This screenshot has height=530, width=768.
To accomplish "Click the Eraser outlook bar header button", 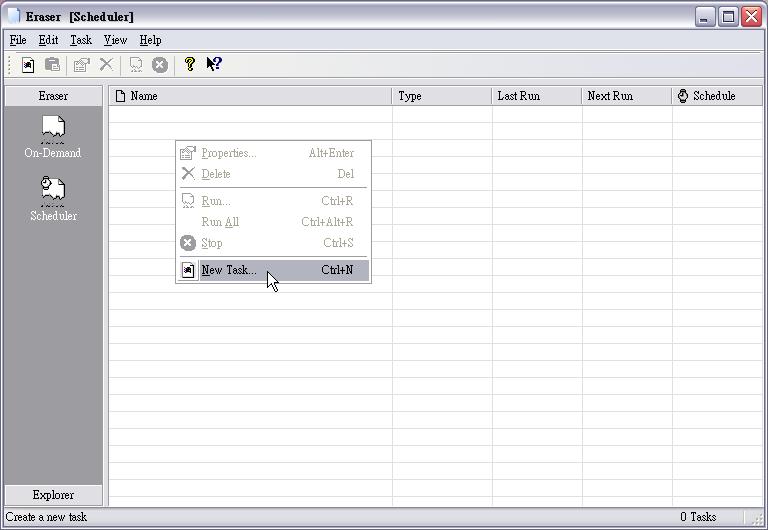I will click(x=53, y=96).
